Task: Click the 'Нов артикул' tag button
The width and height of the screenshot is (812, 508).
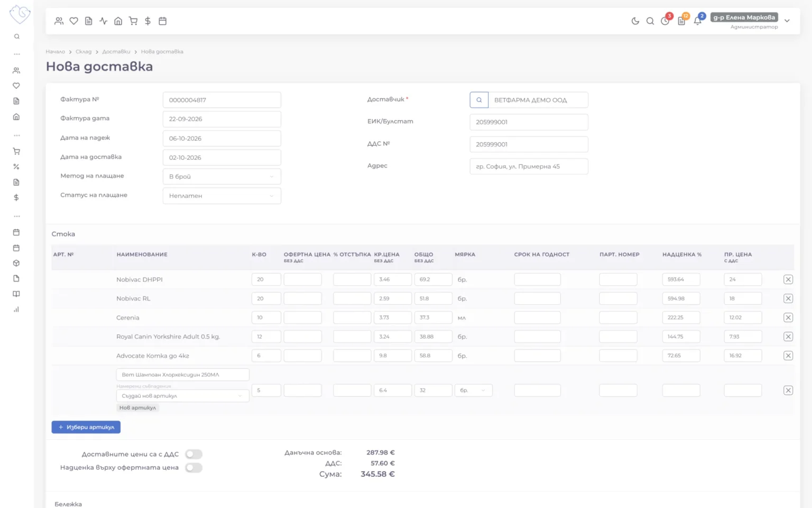Action: tap(137, 408)
